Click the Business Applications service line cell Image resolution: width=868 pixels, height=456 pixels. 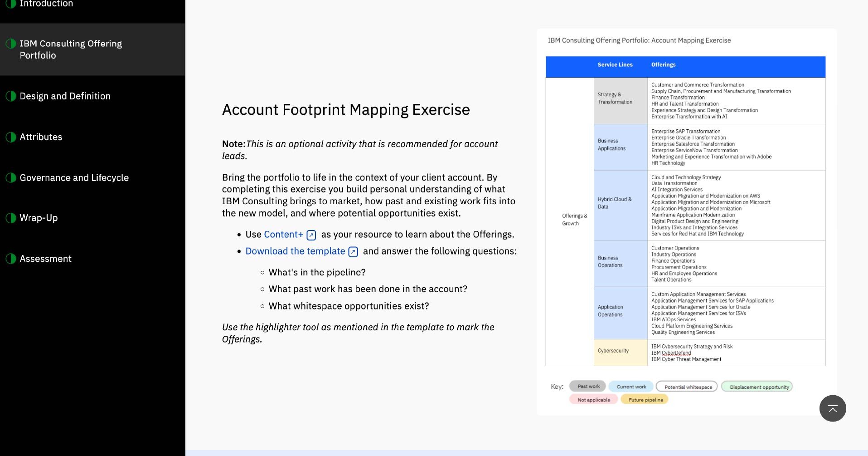tap(621, 147)
